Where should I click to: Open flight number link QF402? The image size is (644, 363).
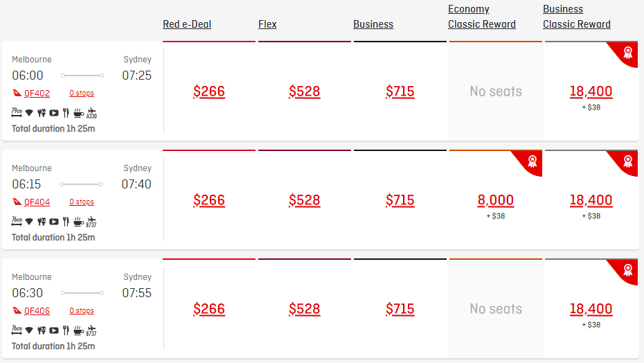(x=37, y=94)
